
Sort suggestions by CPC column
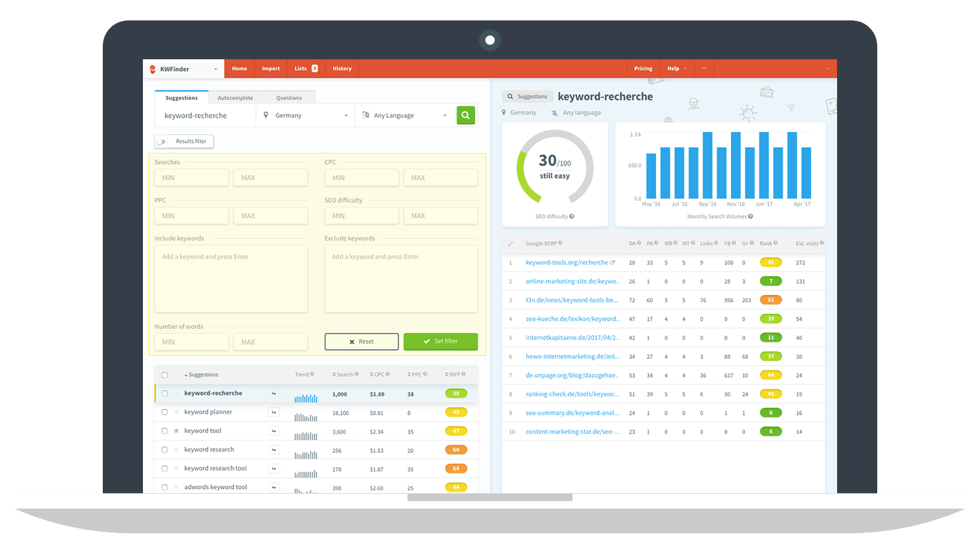[380, 375]
